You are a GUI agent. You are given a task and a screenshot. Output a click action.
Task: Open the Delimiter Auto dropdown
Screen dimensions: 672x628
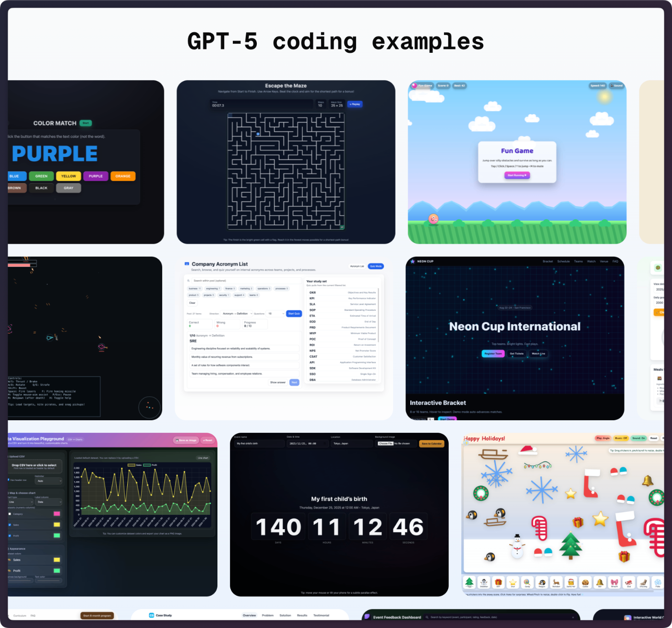tap(48, 481)
